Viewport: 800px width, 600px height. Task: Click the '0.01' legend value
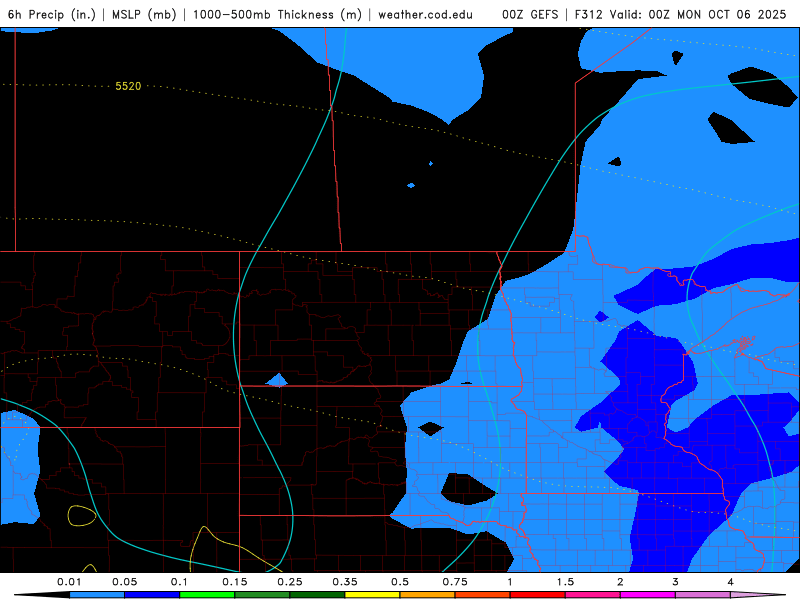[x=69, y=582]
